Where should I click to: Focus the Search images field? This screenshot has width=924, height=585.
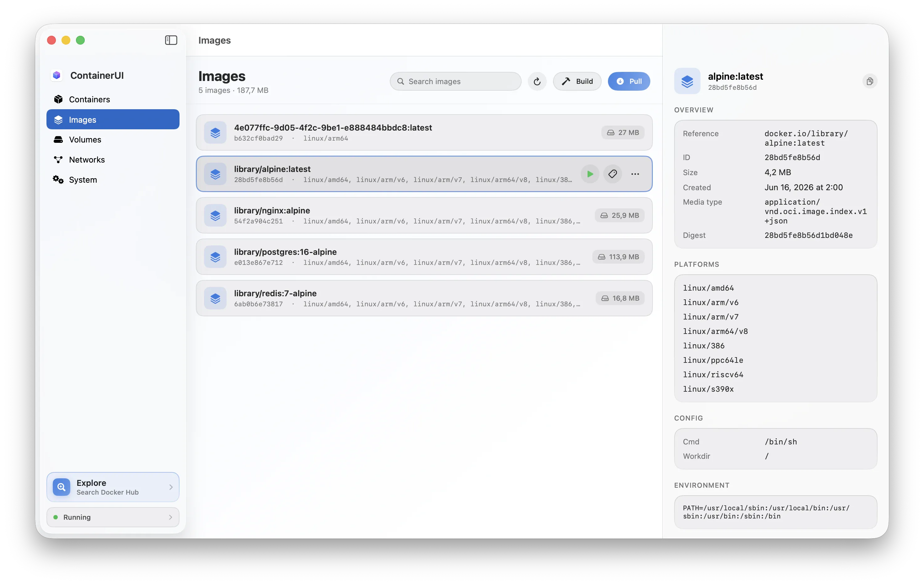click(455, 81)
